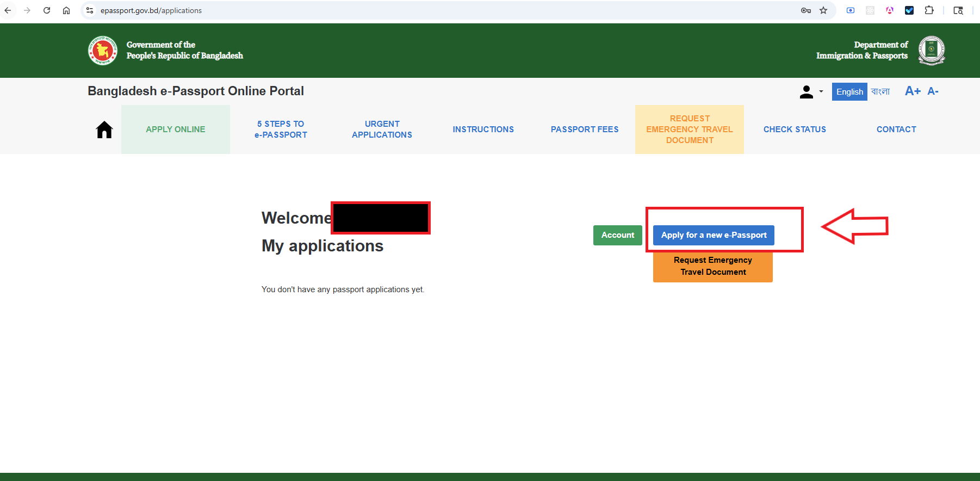
Task: Open the Check Status menu item
Action: (795, 129)
